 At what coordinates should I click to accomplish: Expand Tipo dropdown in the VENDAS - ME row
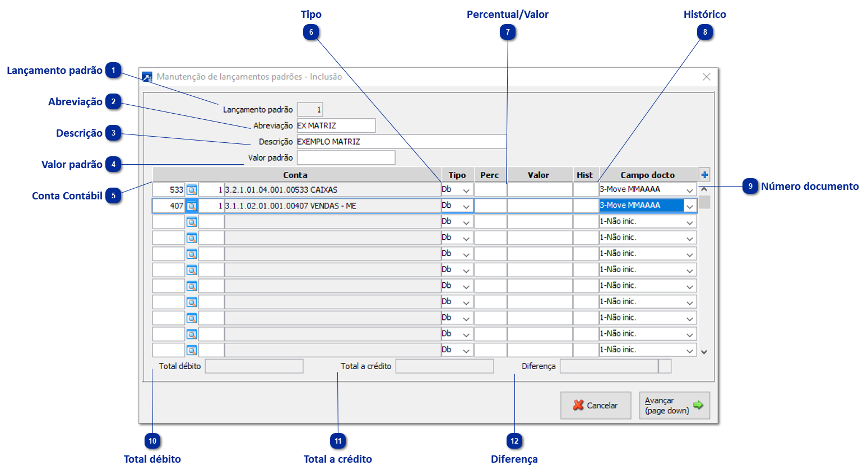pos(466,206)
